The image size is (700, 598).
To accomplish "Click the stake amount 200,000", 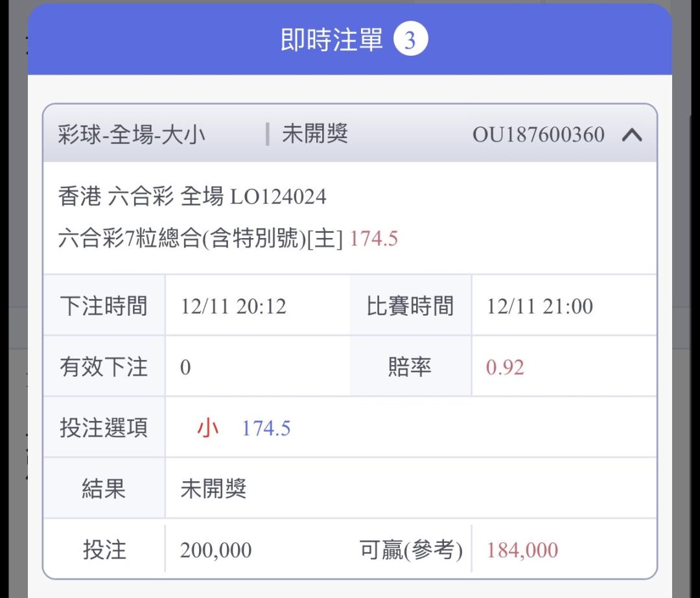I will (216, 550).
